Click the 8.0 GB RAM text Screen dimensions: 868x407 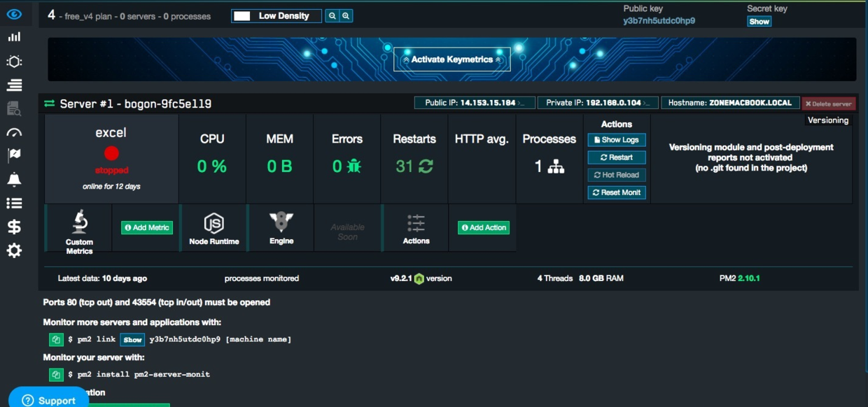coord(601,278)
